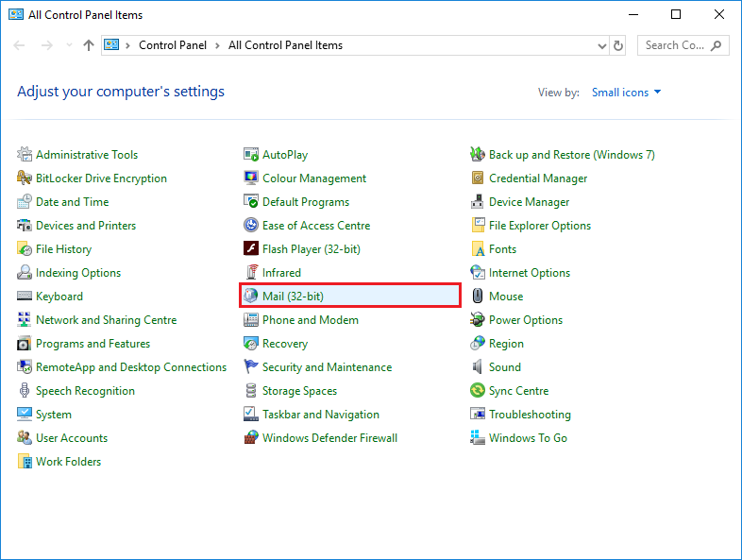Click the Indexing Options icon

[25, 273]
